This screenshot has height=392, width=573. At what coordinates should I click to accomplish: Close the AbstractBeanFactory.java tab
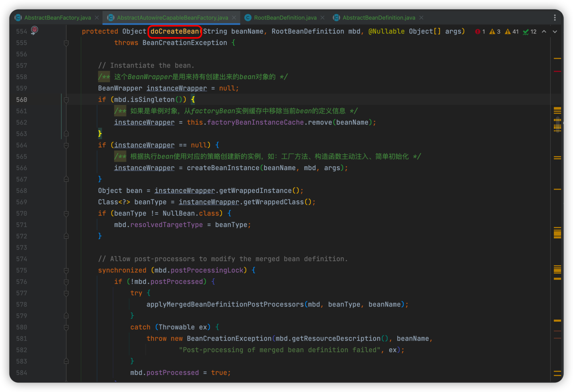point(97,17)
